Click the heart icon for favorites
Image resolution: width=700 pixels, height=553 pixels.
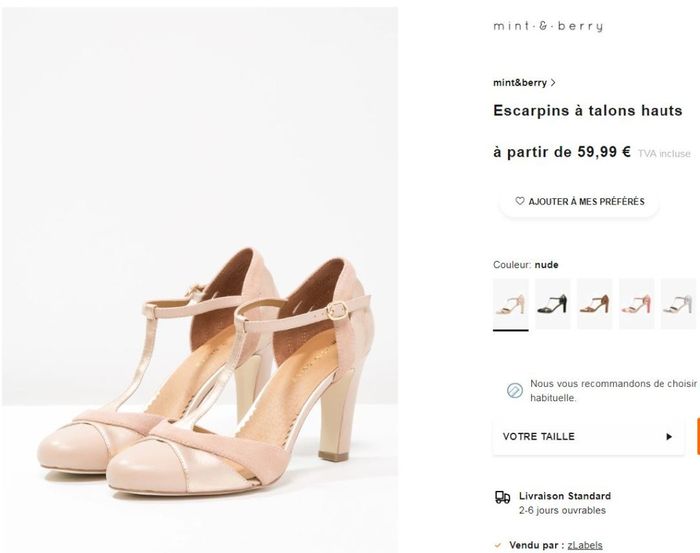tap(520, 201)
